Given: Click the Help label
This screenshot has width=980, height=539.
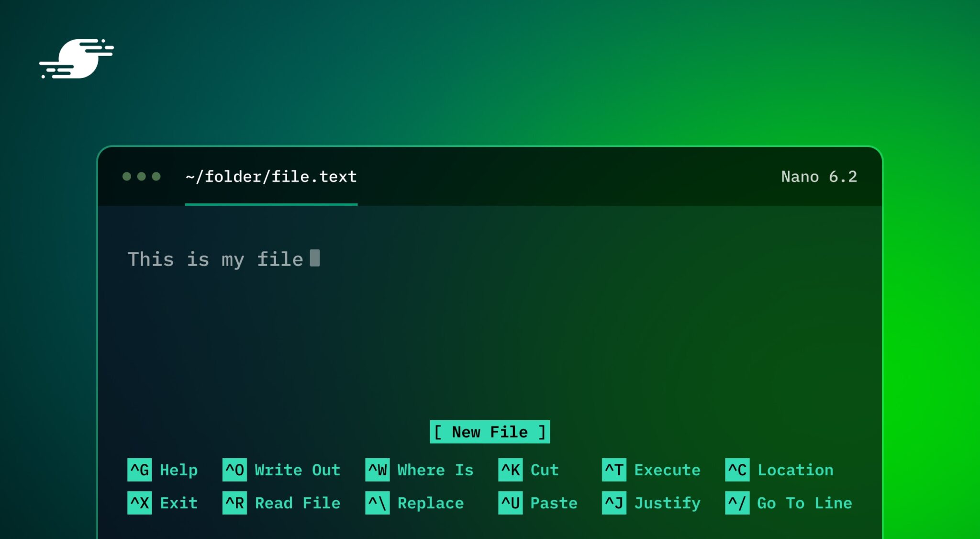Looking at the screenshot, I should [178, 470].
